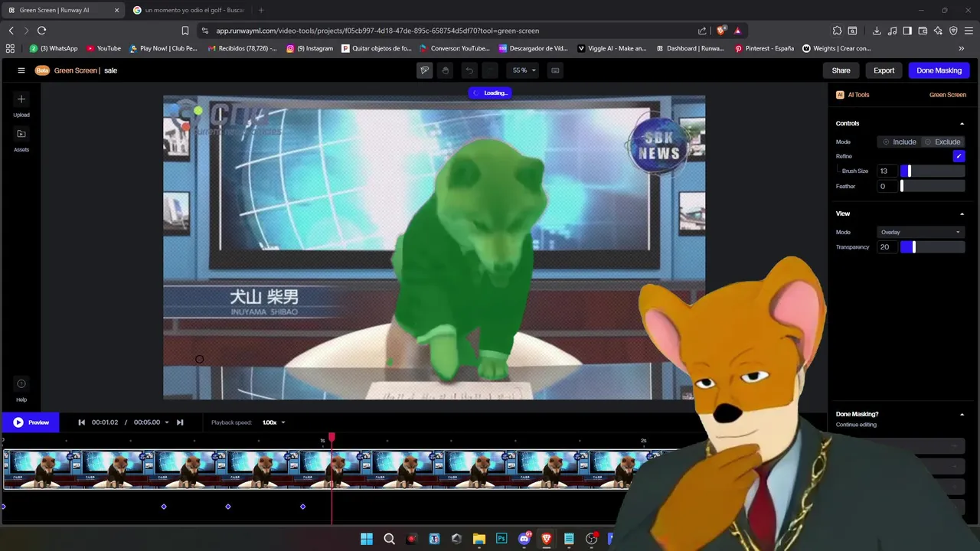Open the WhatsApp bookmark
Screen dimensions: 980x551
[54, 48]
